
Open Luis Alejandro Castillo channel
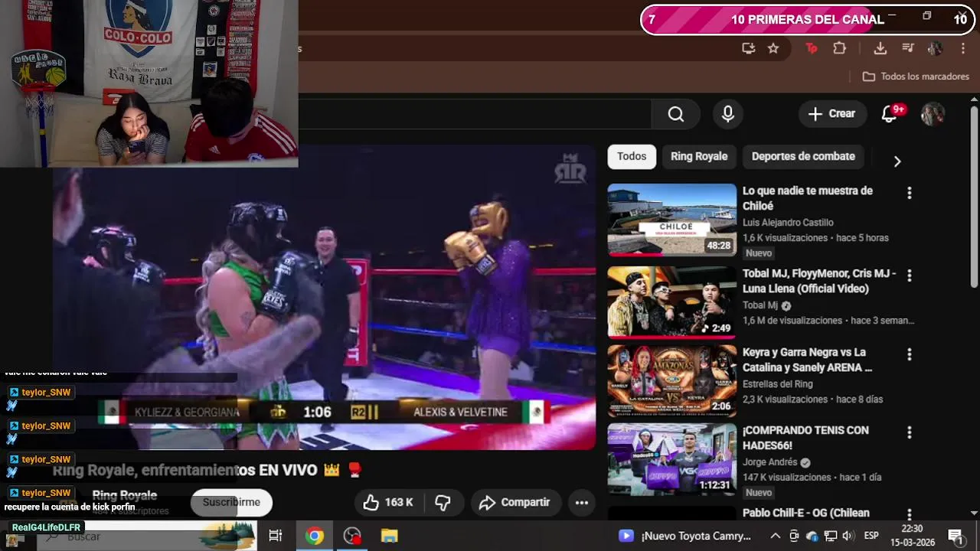(x=788, y=223)
